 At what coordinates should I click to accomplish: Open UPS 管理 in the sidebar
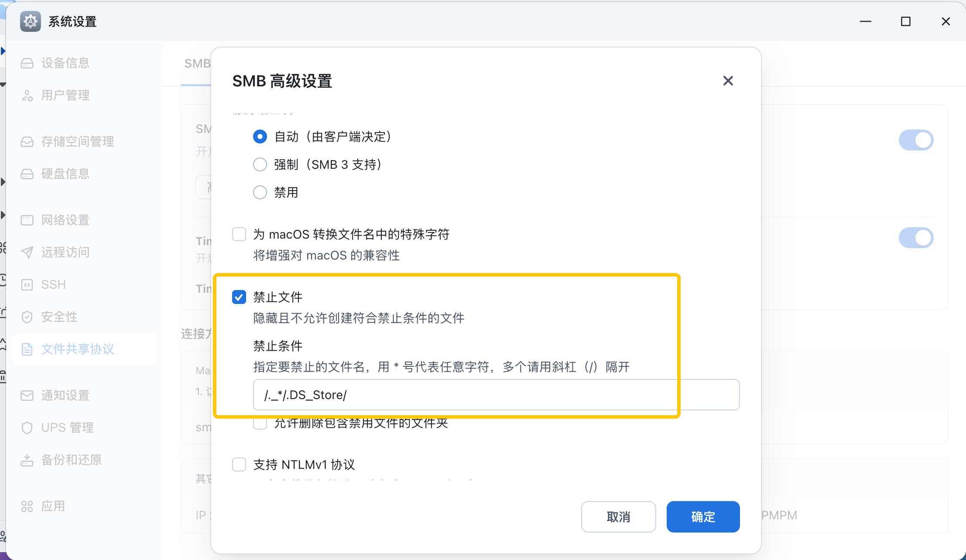pos(67,428)
